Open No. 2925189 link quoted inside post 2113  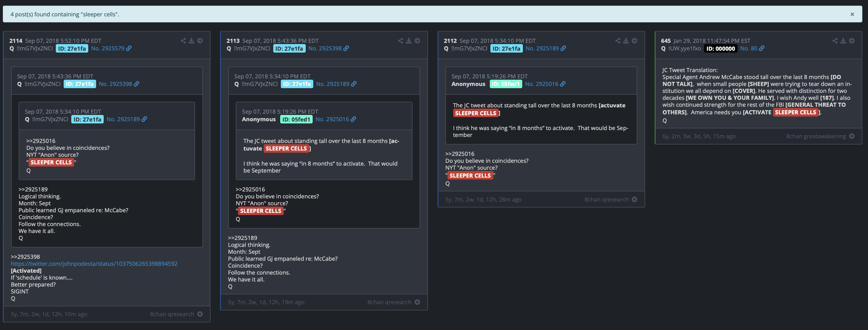333,84
